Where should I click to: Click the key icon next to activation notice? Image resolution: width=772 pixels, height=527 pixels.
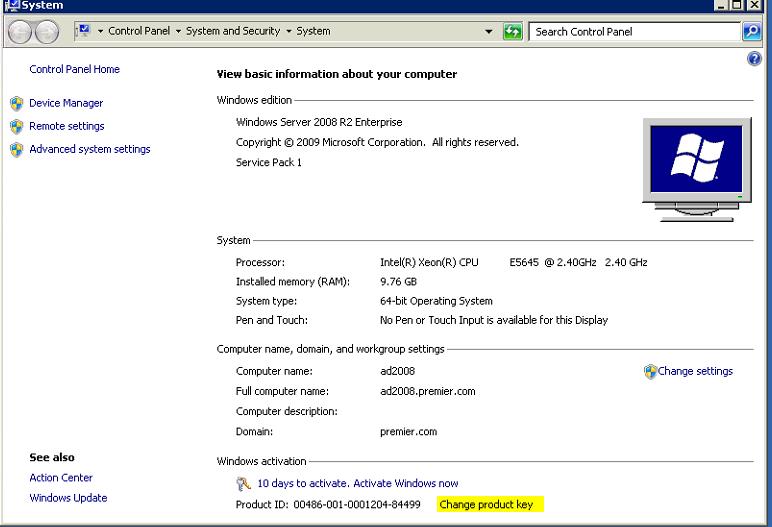243,484
